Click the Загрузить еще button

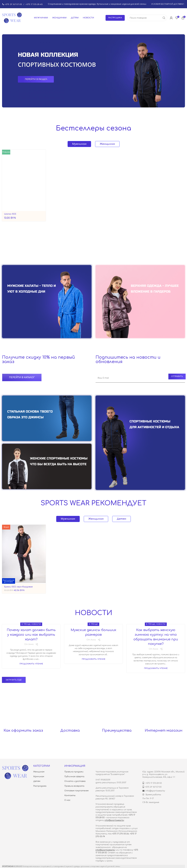pyautogui.click(x=14, y=680)
